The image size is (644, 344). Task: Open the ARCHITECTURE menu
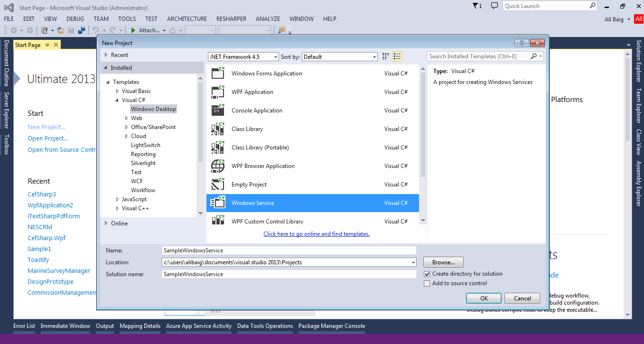(x=187, y=19)
